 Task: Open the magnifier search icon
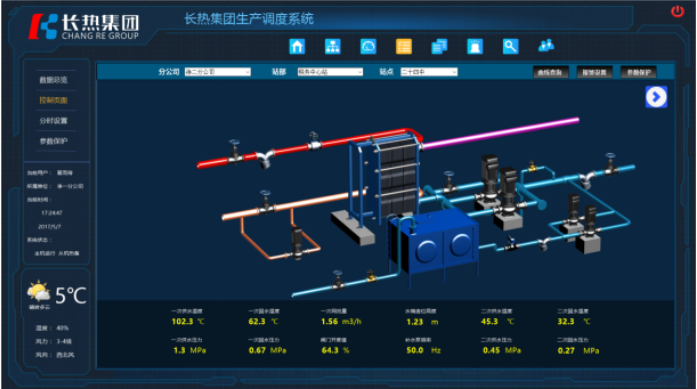510,46
